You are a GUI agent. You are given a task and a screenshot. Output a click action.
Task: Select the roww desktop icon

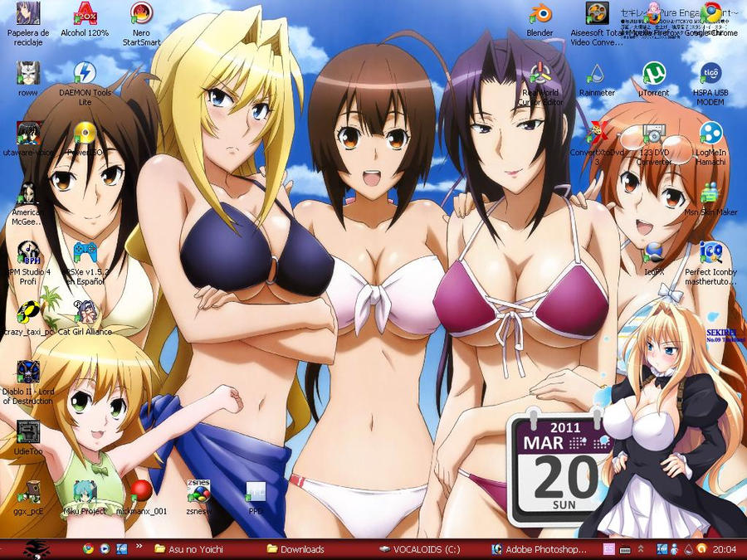[x=28, y=80]
